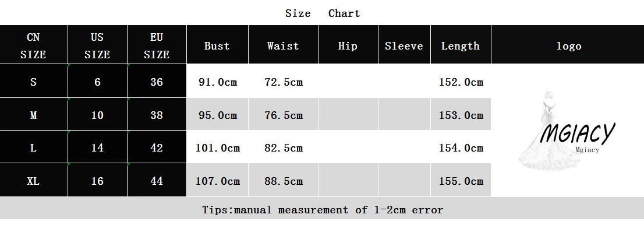Select the 153.0cm length value
The width and height of the screenshot is (644, 239).
[x=461, y=115]
